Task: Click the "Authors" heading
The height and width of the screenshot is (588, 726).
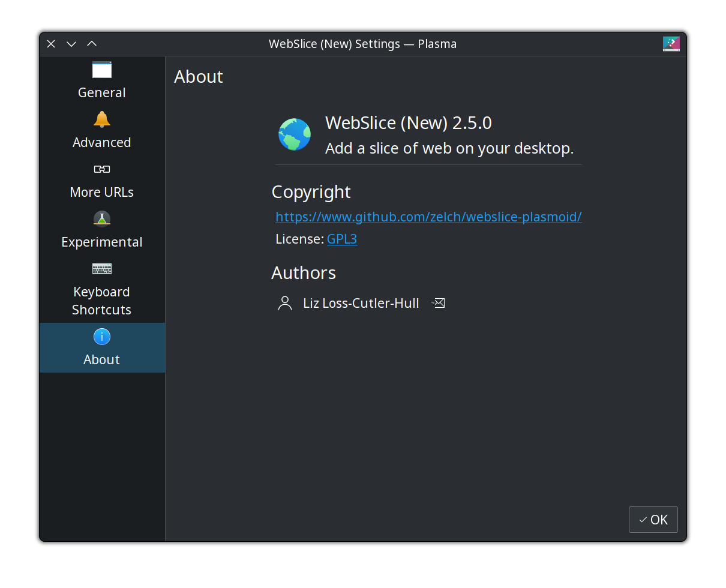Action: pyautogui.click(x=304, y=273)
